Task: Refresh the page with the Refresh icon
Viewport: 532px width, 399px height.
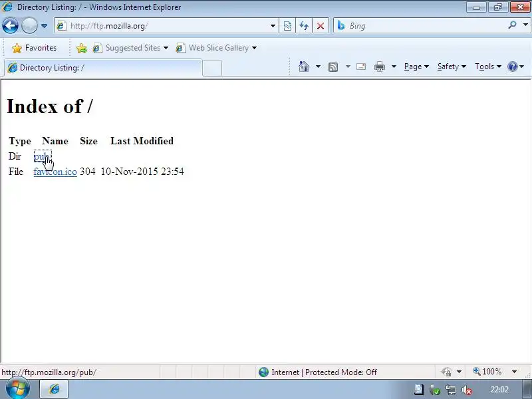Action: coord(304,26)
